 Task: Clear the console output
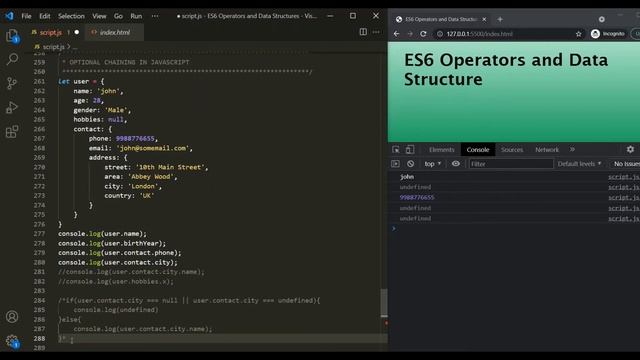tap(410, 164)
